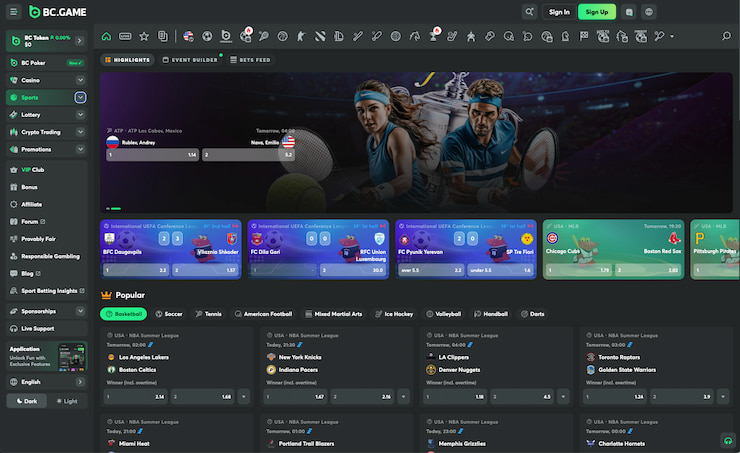
Task: Expand the Lottery sidebar section
Action: [x=80, y=115]
